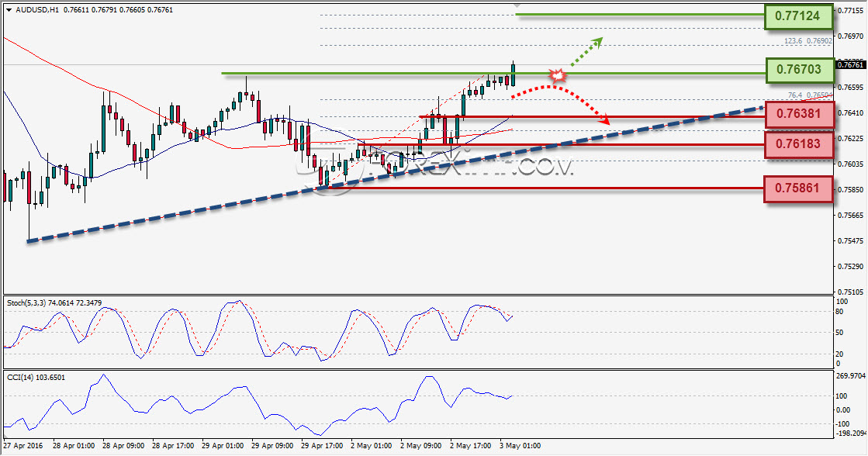868x456 pixels.
Task: Select the current price label 0.76761
Action: (x=849, y=64)
